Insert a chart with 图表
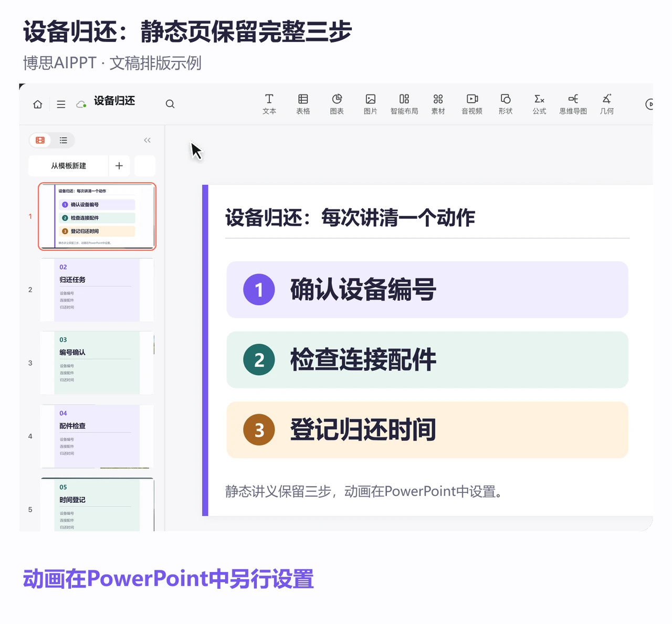The width and height of the screenshot is (672, 624). [337, 104]
